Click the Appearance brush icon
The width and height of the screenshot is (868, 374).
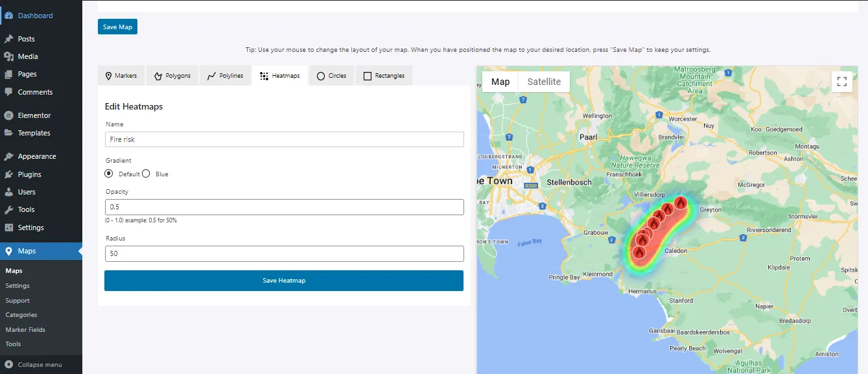tap(8, 156)
